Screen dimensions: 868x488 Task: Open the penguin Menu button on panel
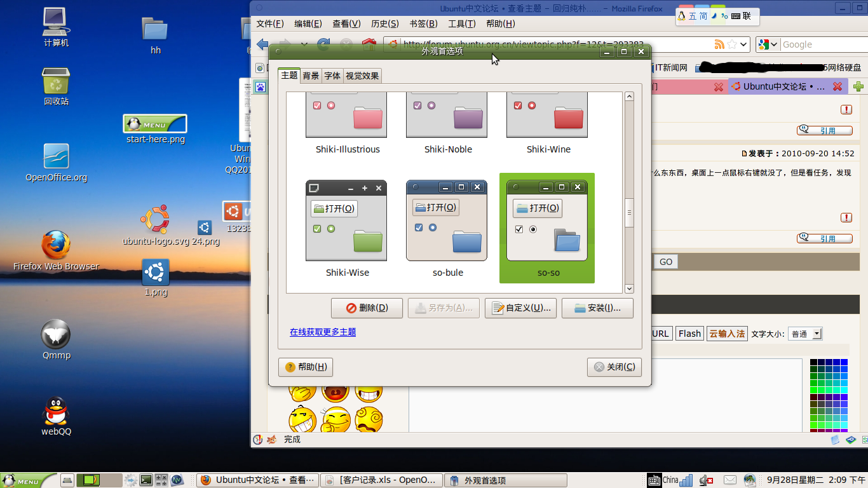pyautogui.click(x=27, y=480)
